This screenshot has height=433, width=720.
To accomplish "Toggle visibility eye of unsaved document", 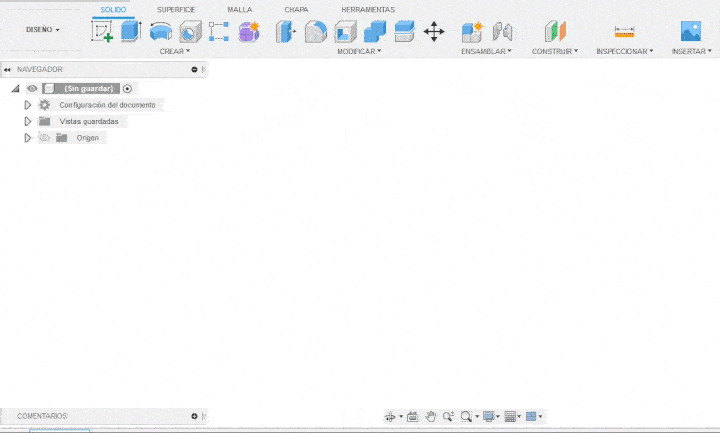I will pos(32,88).
